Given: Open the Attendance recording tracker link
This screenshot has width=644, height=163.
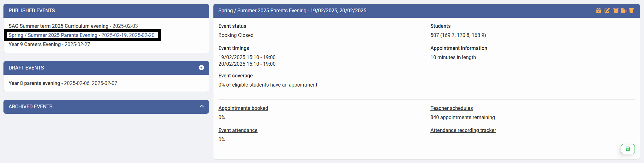Looking at the screenshot, I should [463, 130].
